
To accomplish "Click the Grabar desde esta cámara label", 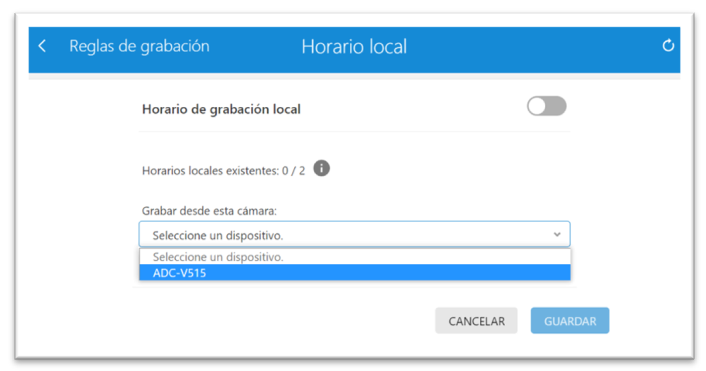I will point(209,211).
